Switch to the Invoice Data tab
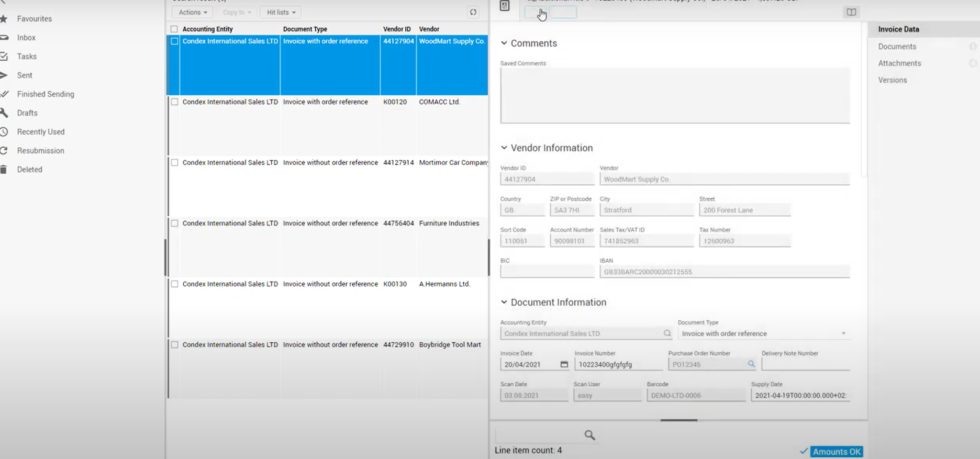 898,29
